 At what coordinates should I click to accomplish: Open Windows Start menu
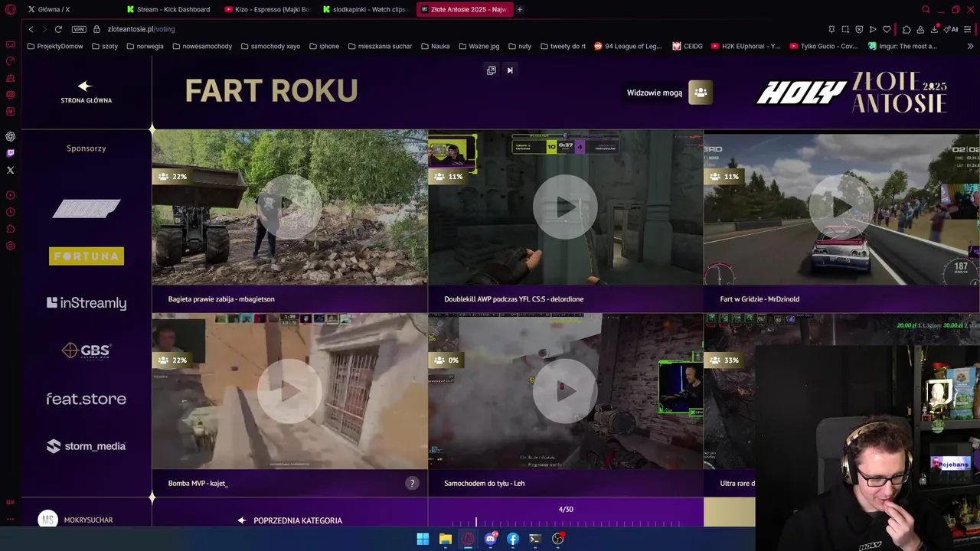(423, 539)
